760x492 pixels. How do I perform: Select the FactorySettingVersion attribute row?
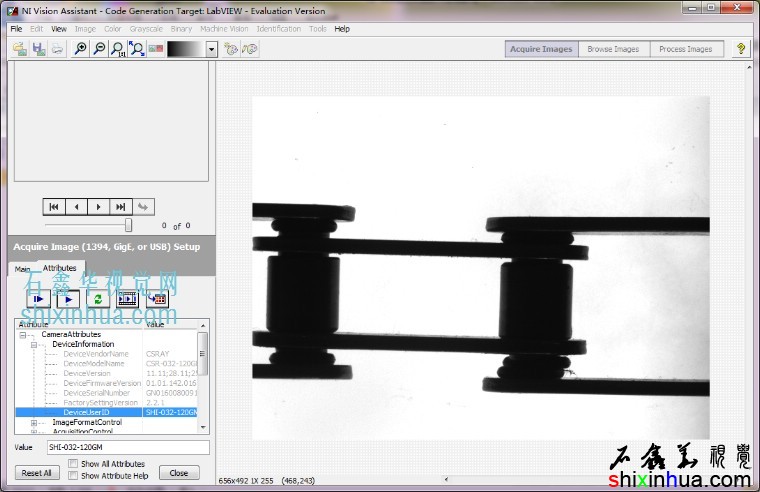(107, 403)
